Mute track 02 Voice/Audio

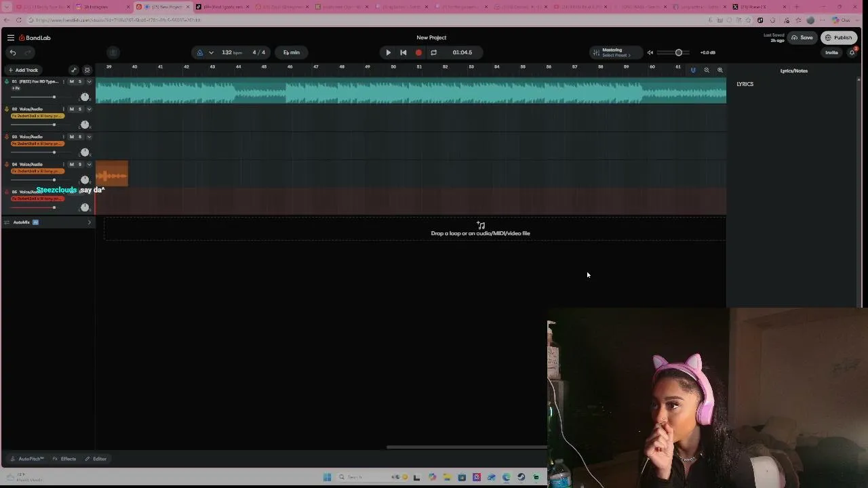pyautogui.click(x=71, y=109)
